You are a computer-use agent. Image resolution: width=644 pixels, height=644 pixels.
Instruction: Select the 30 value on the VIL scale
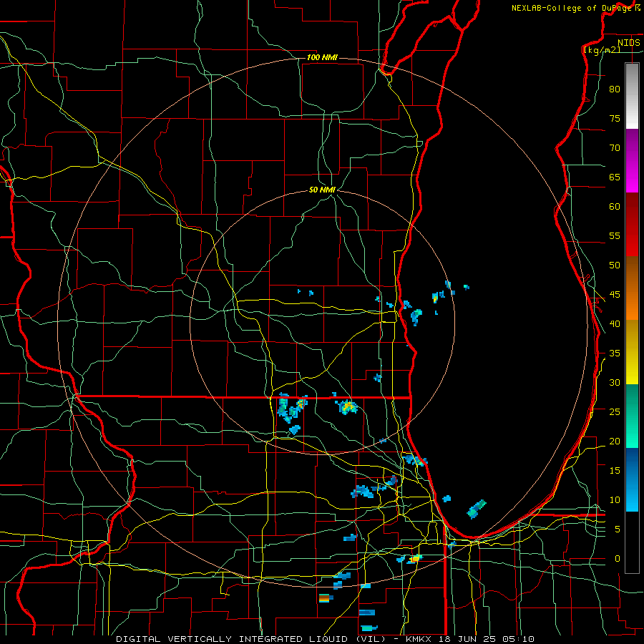pyautogui.click(x=615, y=383)
